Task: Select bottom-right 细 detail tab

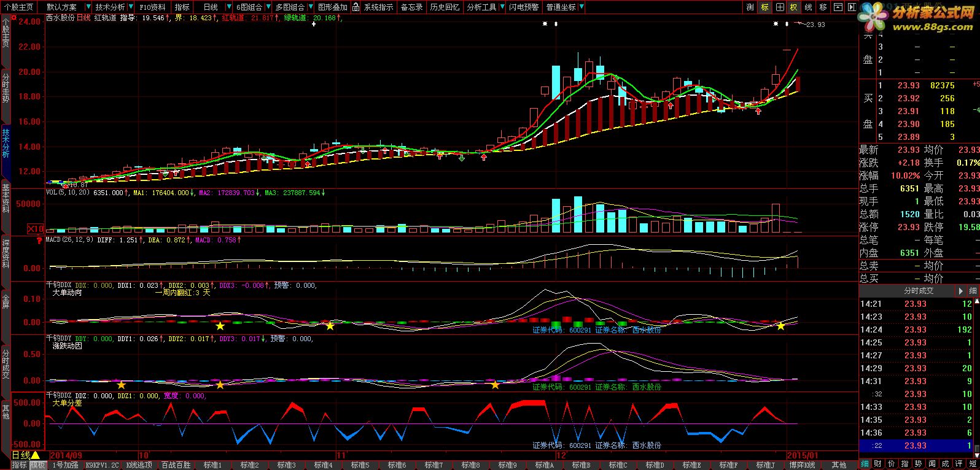Action: pos(865,464)
